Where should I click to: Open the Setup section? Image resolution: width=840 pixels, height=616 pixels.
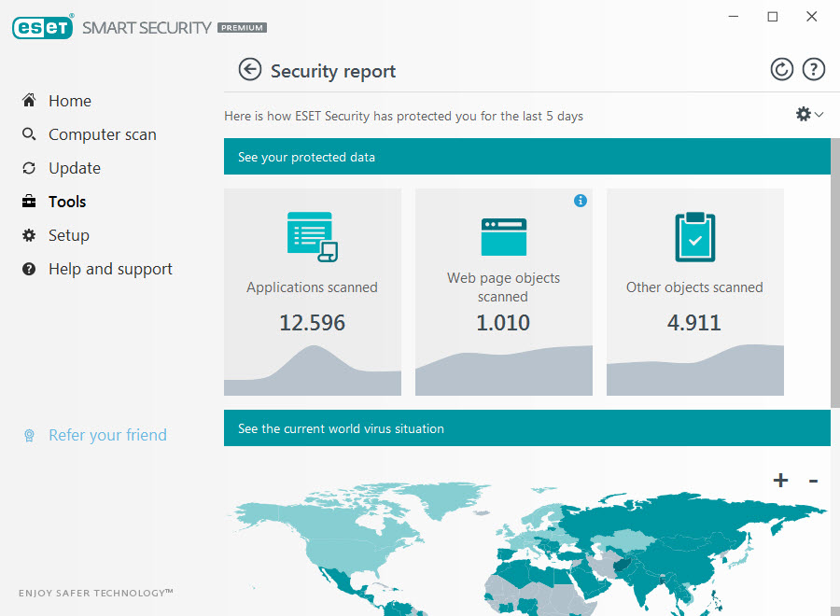[x=68, y=236]
